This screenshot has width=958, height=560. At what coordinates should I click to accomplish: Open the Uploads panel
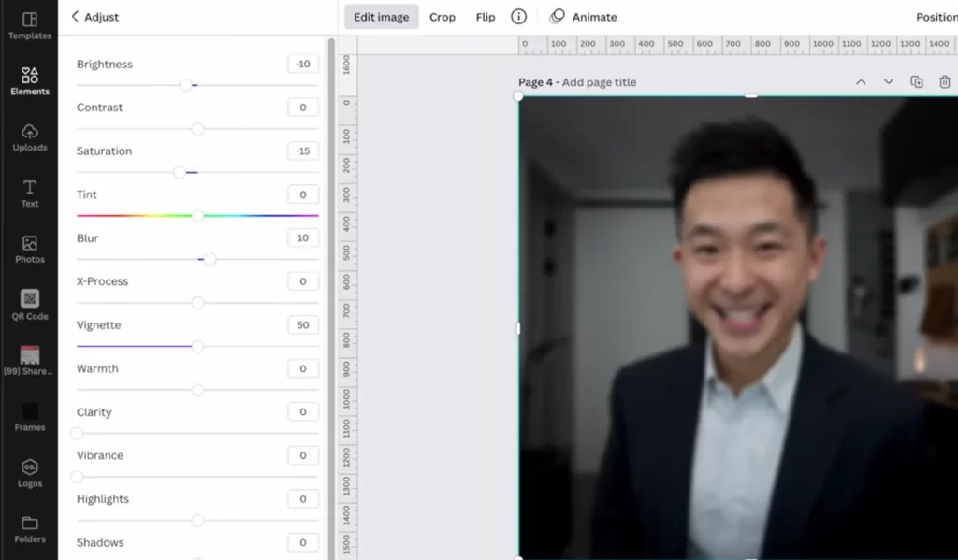coord(29,136)
